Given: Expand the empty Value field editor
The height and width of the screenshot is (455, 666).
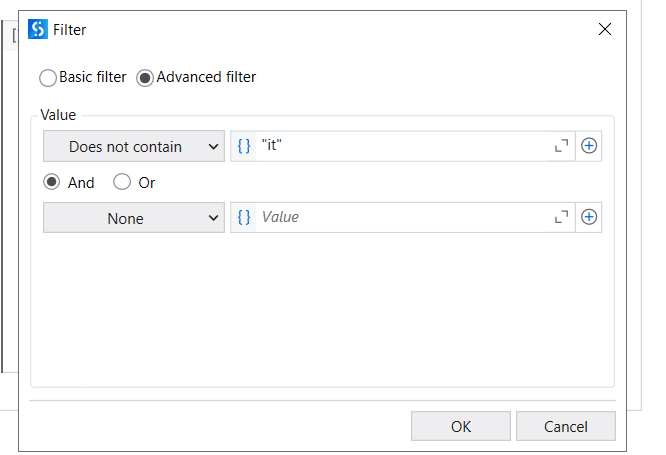Looking at the screenshot, I should tap(561, 217).
